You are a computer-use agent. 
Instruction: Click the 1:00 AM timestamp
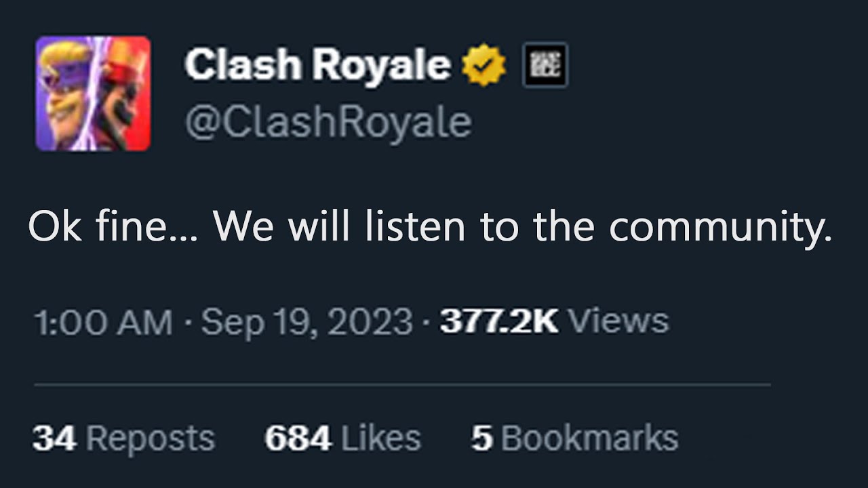[104, 323]
